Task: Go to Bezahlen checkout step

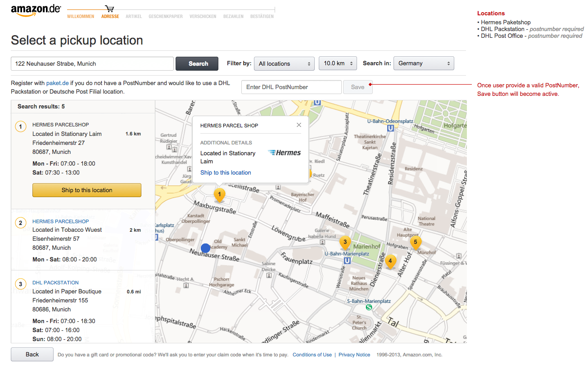Action: click(233, 17)
